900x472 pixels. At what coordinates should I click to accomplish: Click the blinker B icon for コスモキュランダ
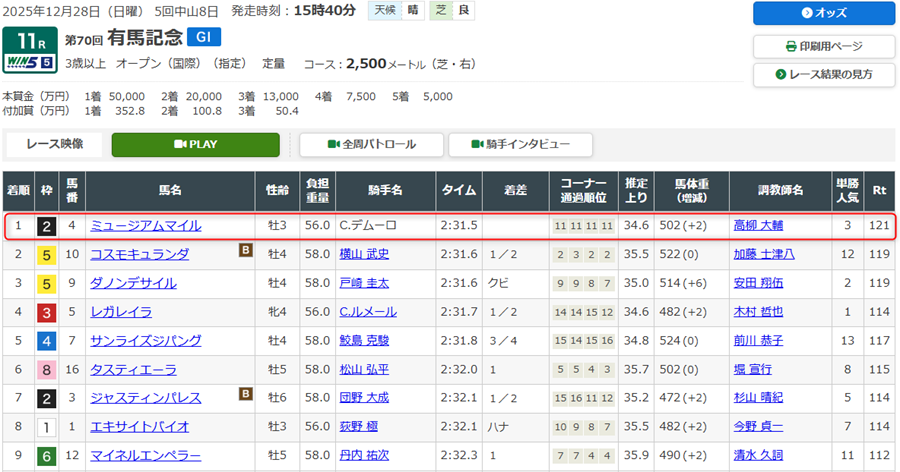246,250
